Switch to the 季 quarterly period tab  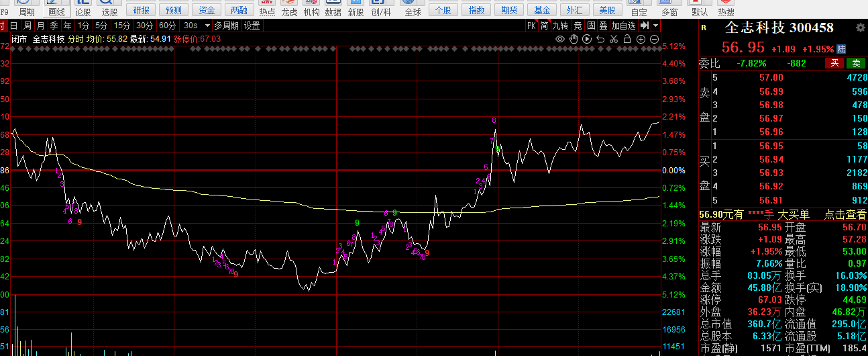[54, 26]
